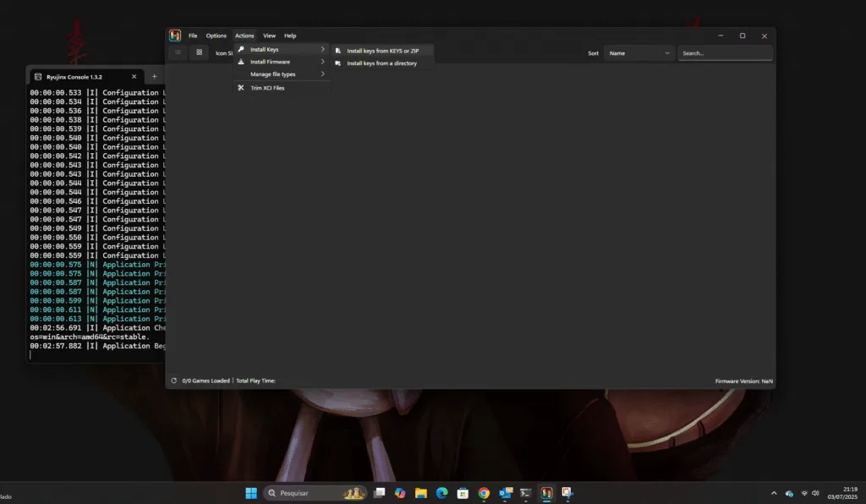Open the File menu
The image size is (866, 504).
click(193, 36)
